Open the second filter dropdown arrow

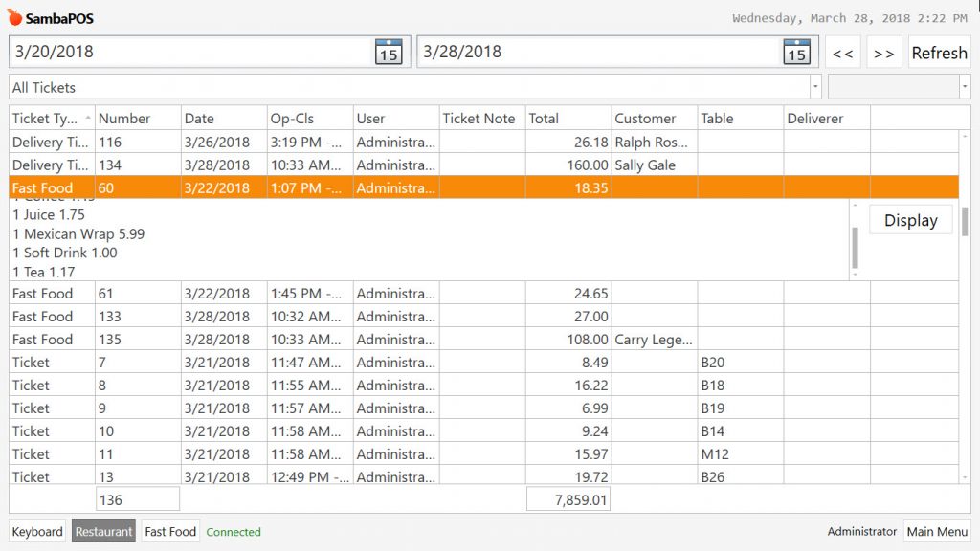pos(965,87)
